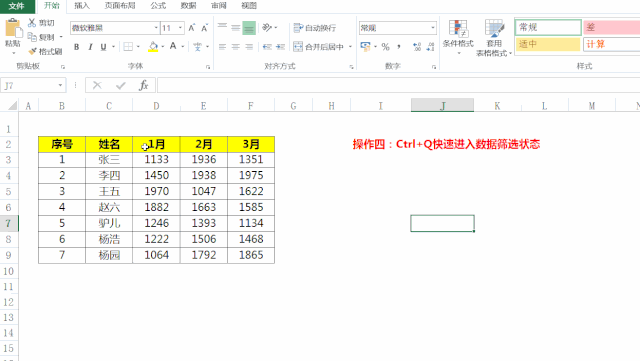The height and width of the screenshot is (361, 640).
Task: Switch to the 插入 tab
Action: [x=82, y=6]
